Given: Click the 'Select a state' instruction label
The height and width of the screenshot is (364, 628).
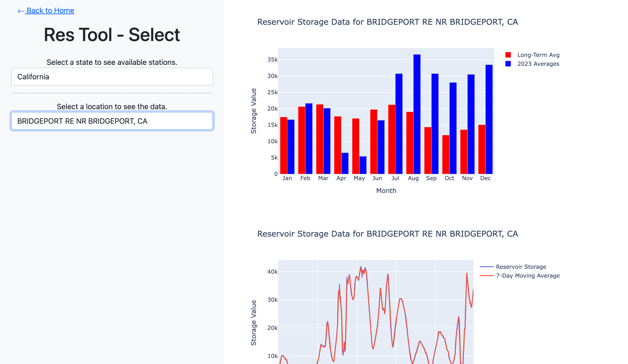Looking at the screenshot, I should pyautogui.click(x=112, y=62).
